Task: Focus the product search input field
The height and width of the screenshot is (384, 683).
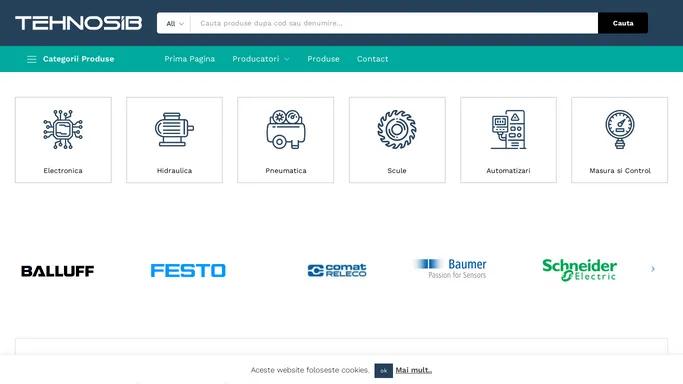Action: (394, 23)
